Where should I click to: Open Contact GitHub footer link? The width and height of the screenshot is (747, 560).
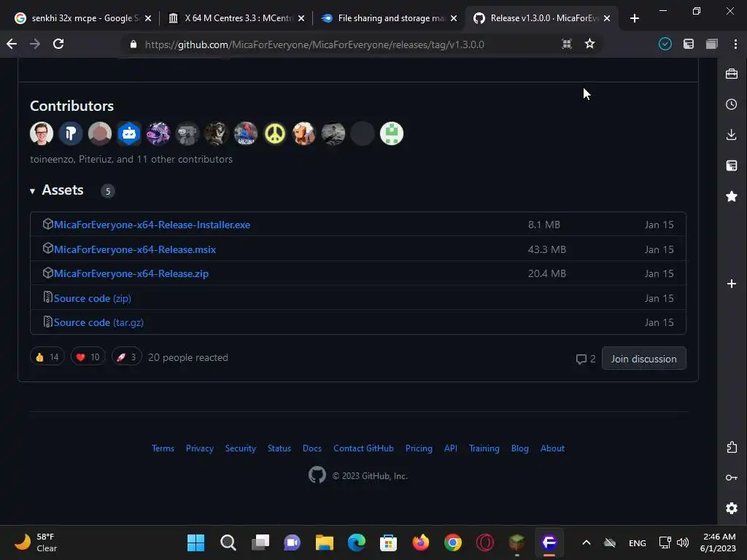[x=363, y=448]
